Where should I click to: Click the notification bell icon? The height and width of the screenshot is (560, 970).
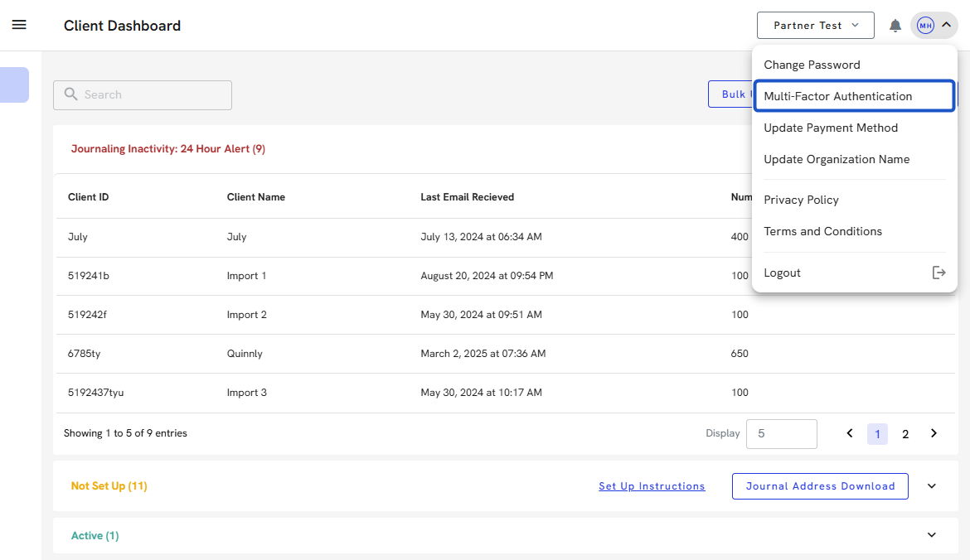point(895,26)
